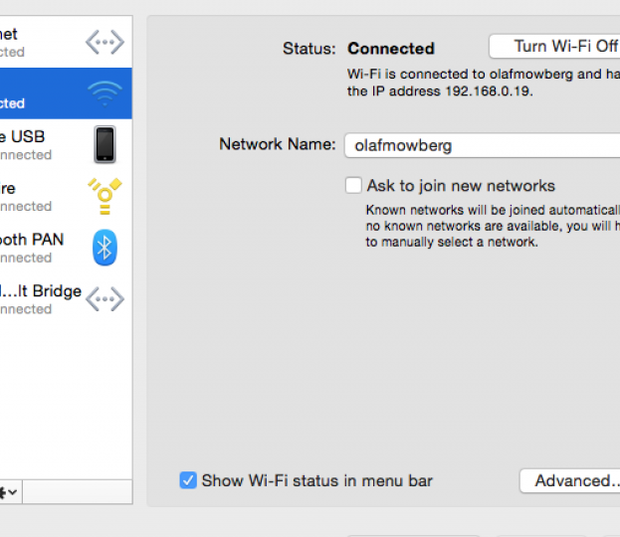Select the Bluetooth PAN service label
This screenshot has height=537, width=620.
[32, 240]
